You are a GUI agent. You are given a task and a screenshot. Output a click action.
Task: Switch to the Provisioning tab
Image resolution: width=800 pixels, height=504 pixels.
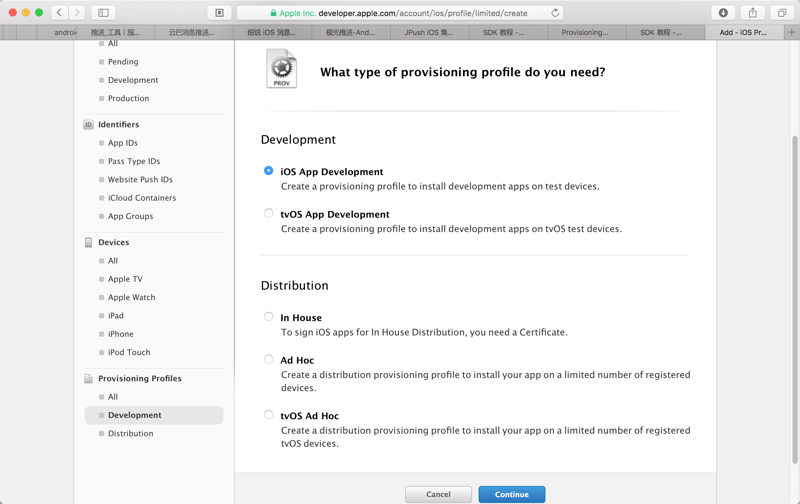pos(585,32)
